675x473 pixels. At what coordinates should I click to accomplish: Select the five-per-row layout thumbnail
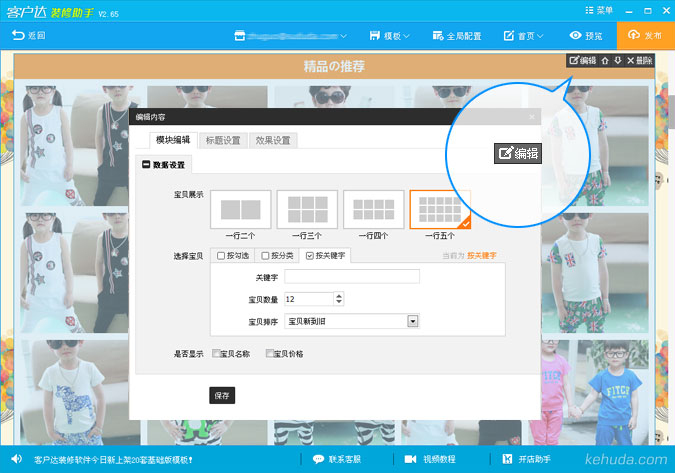[440, 209]
